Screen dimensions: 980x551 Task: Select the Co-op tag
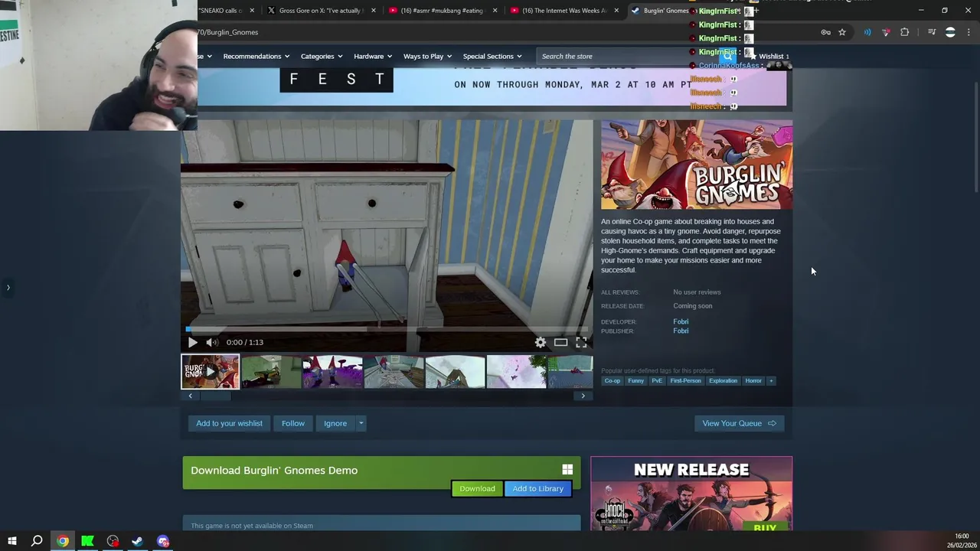(x=612, y=380)
